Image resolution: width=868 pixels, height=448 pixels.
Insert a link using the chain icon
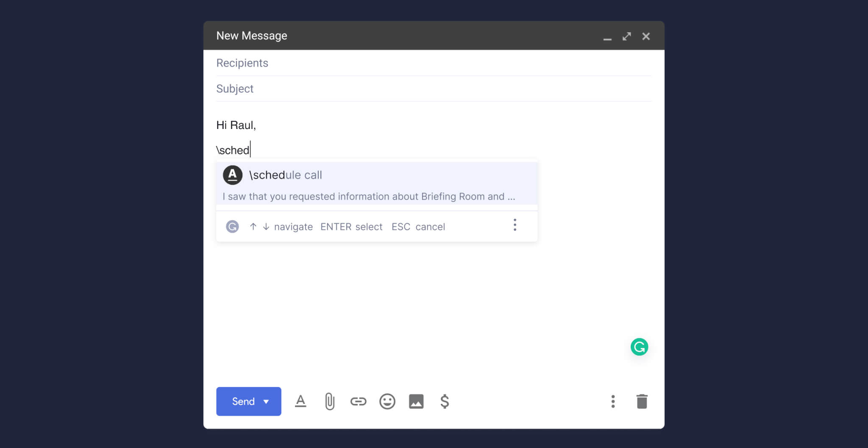[x=358, y=401]
